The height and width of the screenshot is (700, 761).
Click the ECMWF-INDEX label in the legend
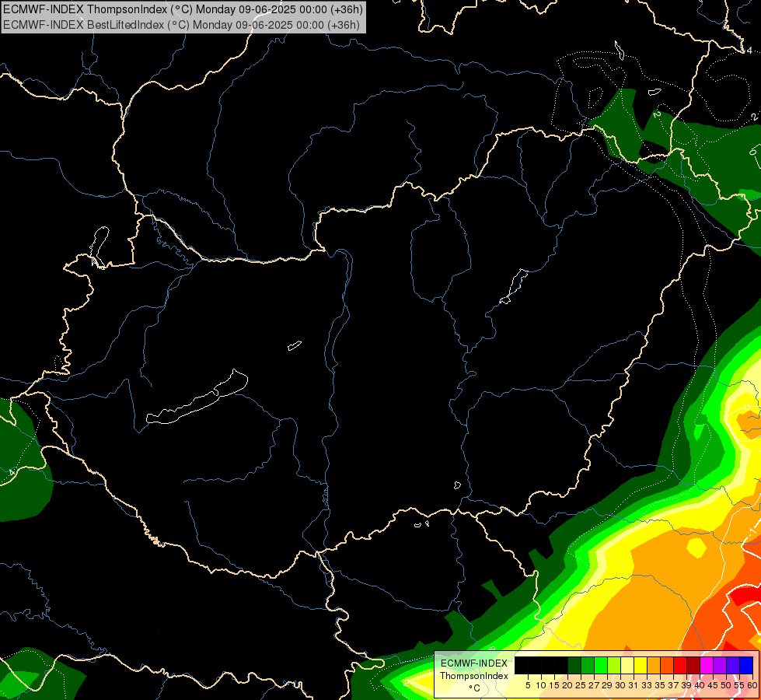pos(474,663)
